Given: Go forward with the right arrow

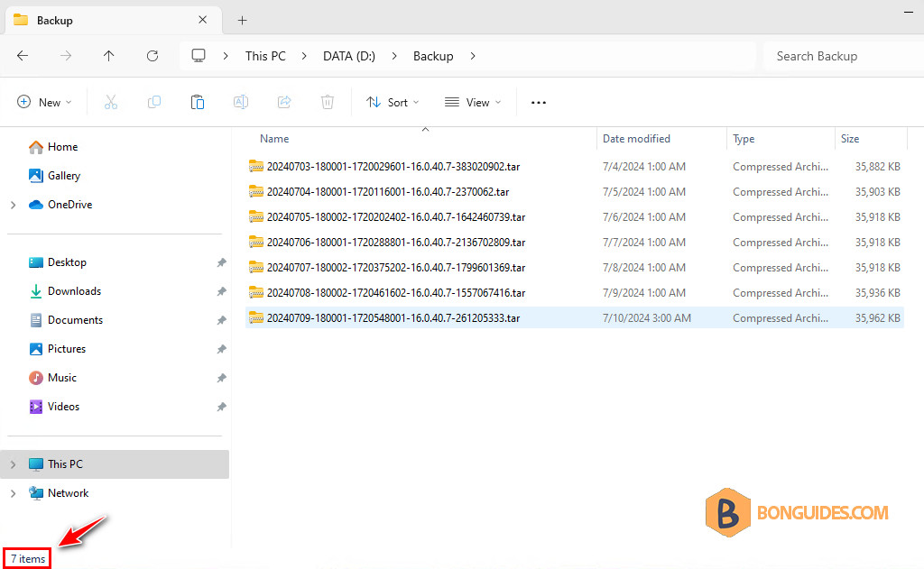Looking at the screenshot, I should pos(66,56).
